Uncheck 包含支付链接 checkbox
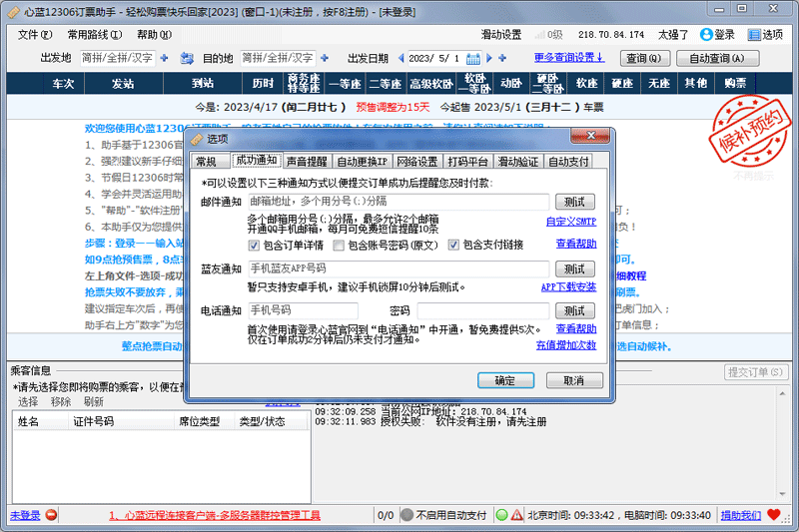The image size is (799, 532). point(453,245)
